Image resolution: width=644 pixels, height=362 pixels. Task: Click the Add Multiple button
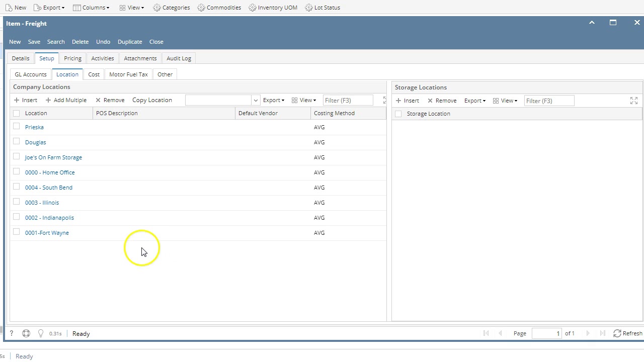tap(66, 100)
